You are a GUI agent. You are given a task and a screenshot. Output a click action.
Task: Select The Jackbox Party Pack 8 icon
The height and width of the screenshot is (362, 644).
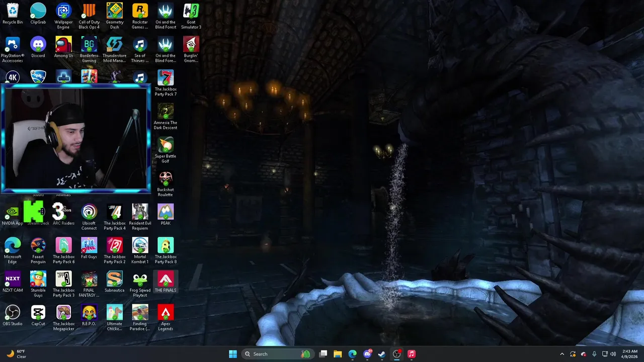pos(166,251)
